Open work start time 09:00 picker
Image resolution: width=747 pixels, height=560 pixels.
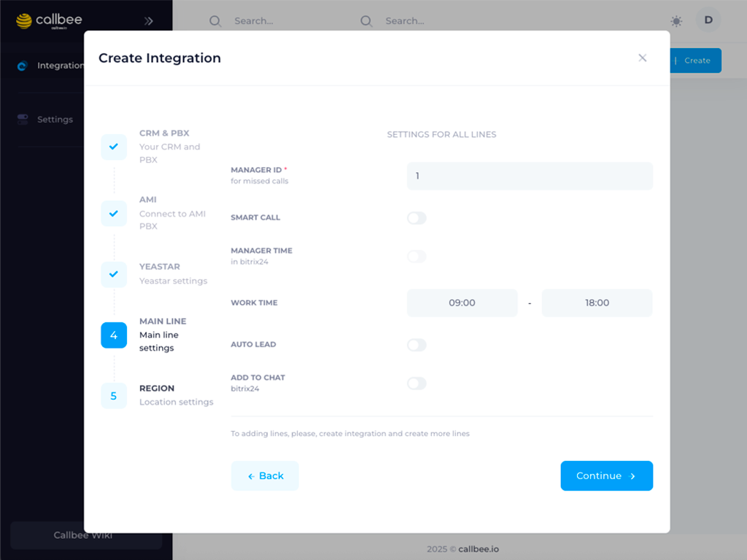[x=462, y=303]
